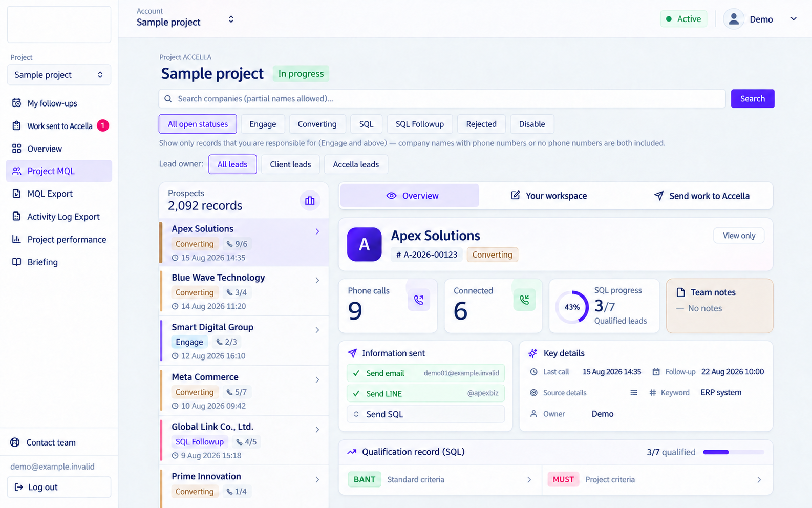Click the 3/7 qualified progress bar
Viewport: 812px width, 508px height.
(x=734, y=452)
